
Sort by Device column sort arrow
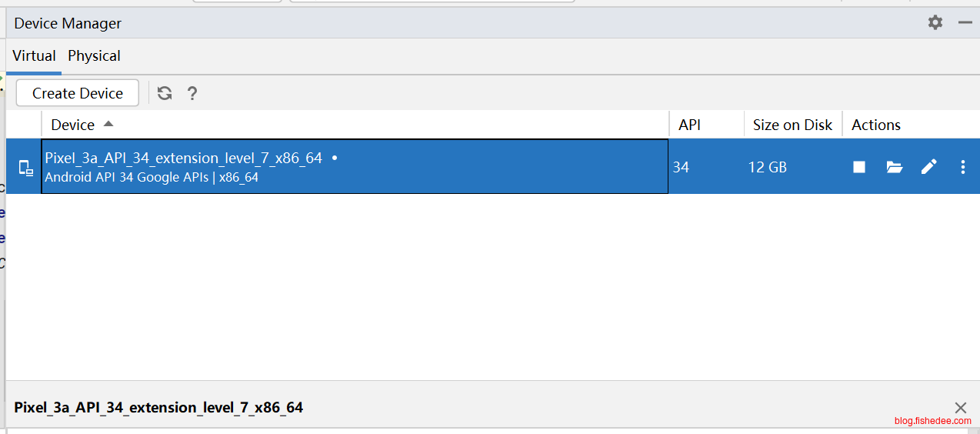pos(108,124)
